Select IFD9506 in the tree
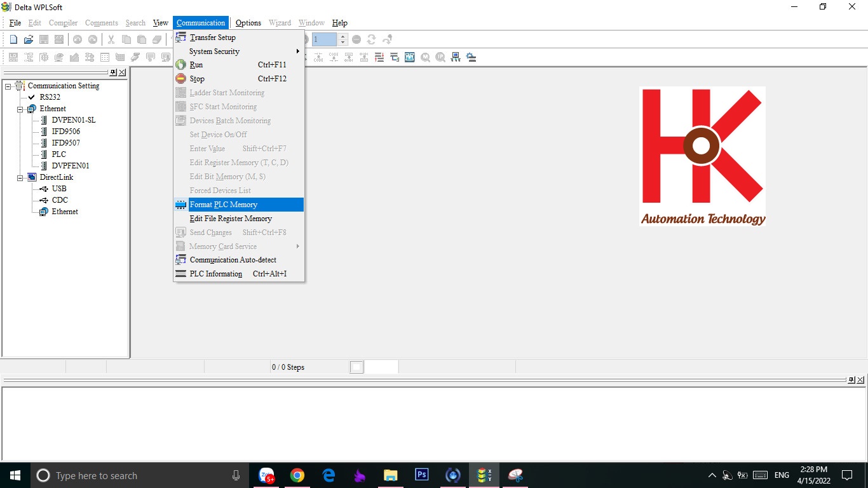 coord(66,132)
